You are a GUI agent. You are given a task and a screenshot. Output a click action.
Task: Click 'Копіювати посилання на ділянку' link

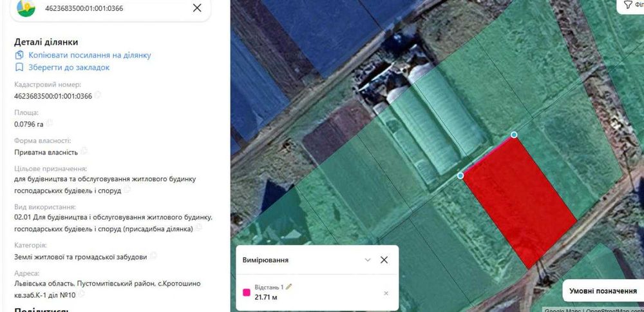click(90, 55)
